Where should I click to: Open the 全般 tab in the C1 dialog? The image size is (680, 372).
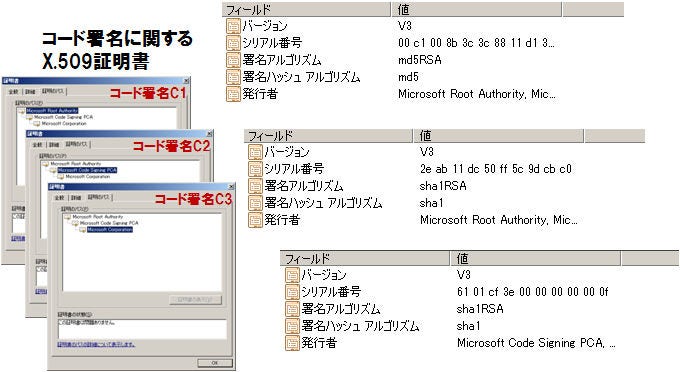[14, 92]
